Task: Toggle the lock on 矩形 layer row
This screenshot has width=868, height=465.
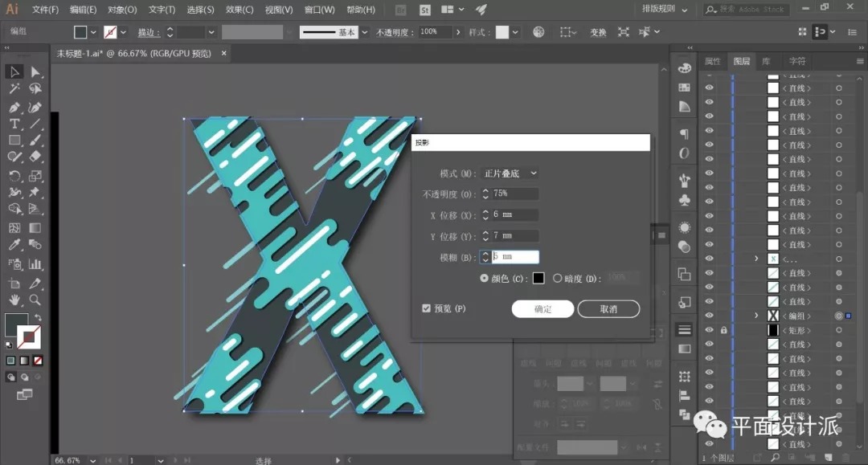Action: pos(723,330)
